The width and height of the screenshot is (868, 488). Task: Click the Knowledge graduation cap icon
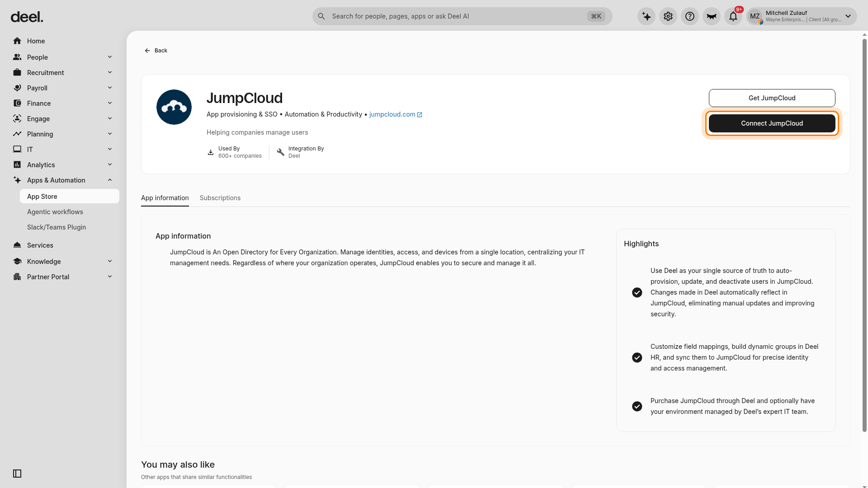click(x=17, y=262)
